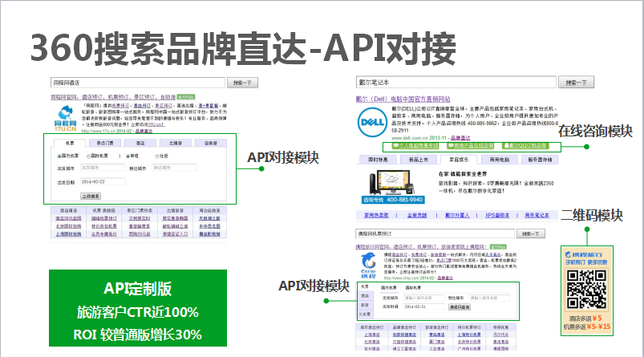Click the first green Dell consultation chat button
644x357 pixels.
tap(415, 146)
